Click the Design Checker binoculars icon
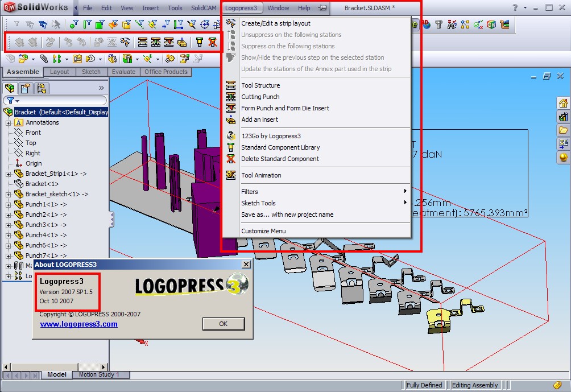571x392 pixels. pos(452,24)
